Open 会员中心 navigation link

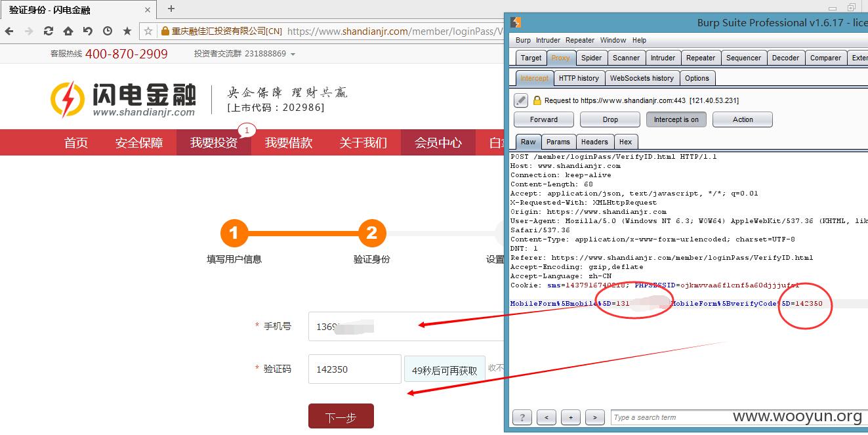(438, 142)
